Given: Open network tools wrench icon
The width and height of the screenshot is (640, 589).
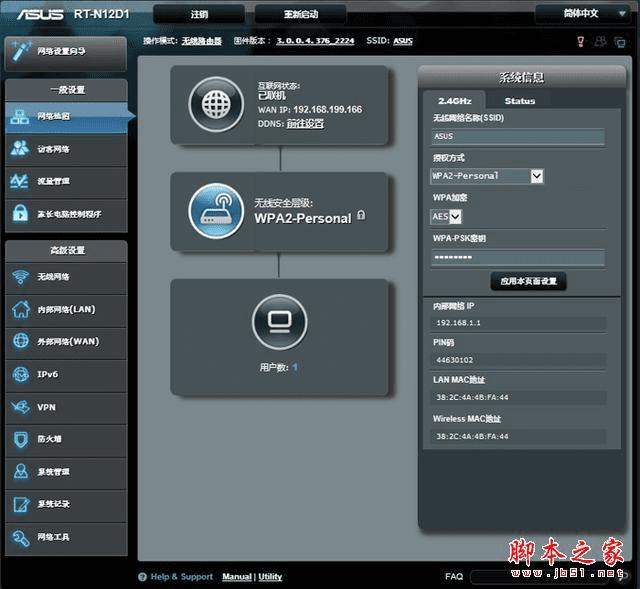Looking at the screenshot, I should tap(20, 537).
